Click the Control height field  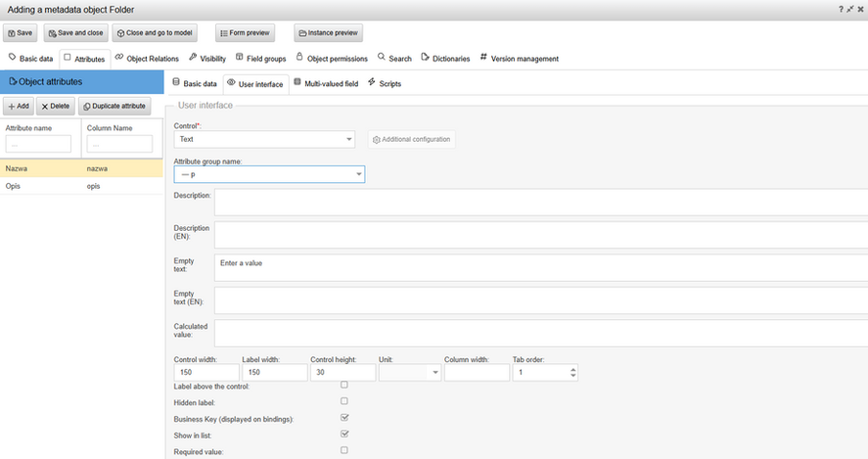[343, 372]
